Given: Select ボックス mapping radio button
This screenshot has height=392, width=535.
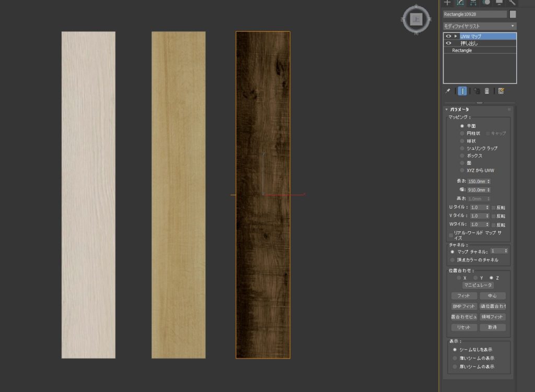Looking at the screenshot, I should pos(462,156).
